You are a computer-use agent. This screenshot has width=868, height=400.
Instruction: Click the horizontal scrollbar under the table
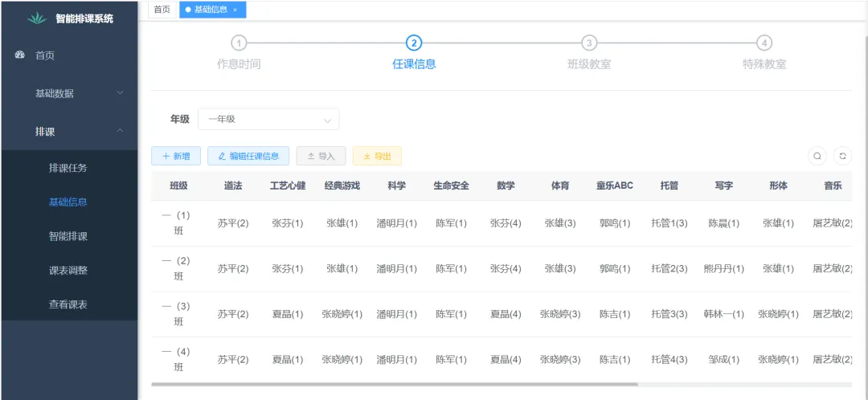tap(394, 385)
